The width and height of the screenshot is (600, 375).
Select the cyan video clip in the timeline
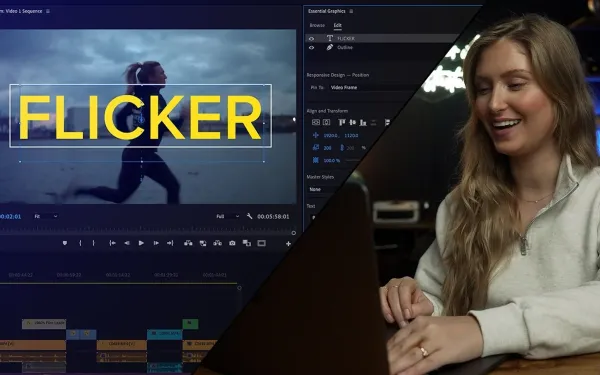pos(165,334)
